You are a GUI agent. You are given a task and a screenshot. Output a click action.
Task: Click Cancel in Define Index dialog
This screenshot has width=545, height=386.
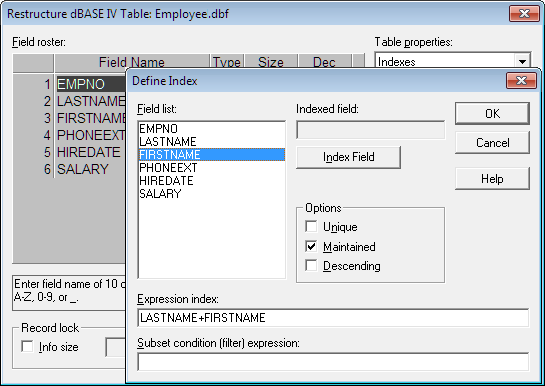pos(492,142)
